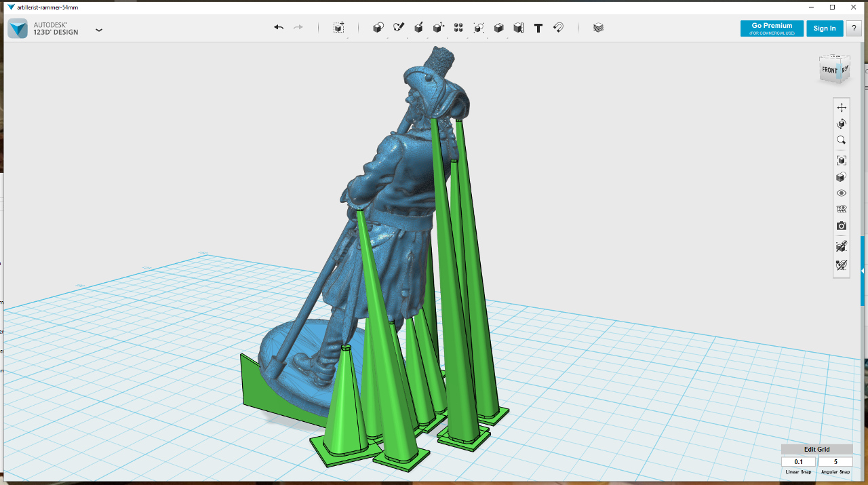Viewport: 868px width, 485px height.
Task: Select the Pan navigation tool
Action: tap(842, 107)
